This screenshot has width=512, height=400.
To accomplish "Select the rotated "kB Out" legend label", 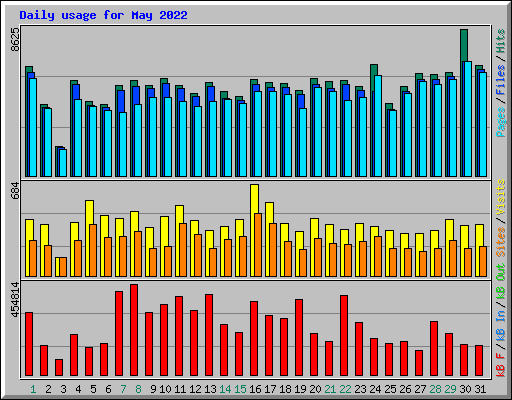I will click(501, 281).
